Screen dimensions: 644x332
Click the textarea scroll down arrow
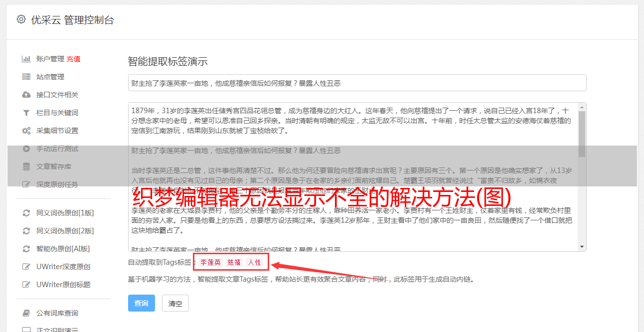click(x=582, y=247)
